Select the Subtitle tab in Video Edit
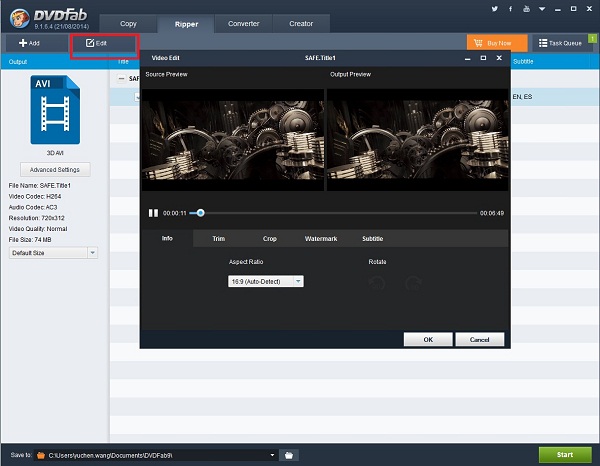Viewport: 600px width, 466px height. 372,239
